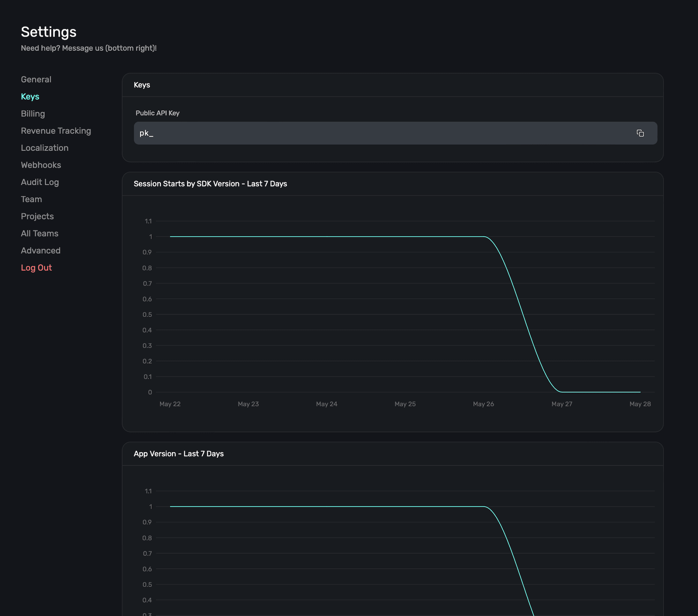Click the red Log Out link
Screen dimensions: 698x616
click(36, 267)
